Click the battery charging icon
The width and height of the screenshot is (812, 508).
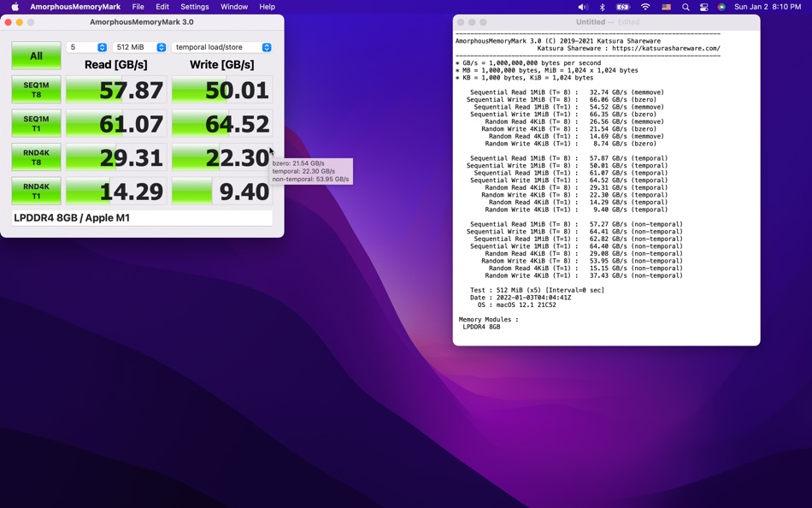click(623, 7)
